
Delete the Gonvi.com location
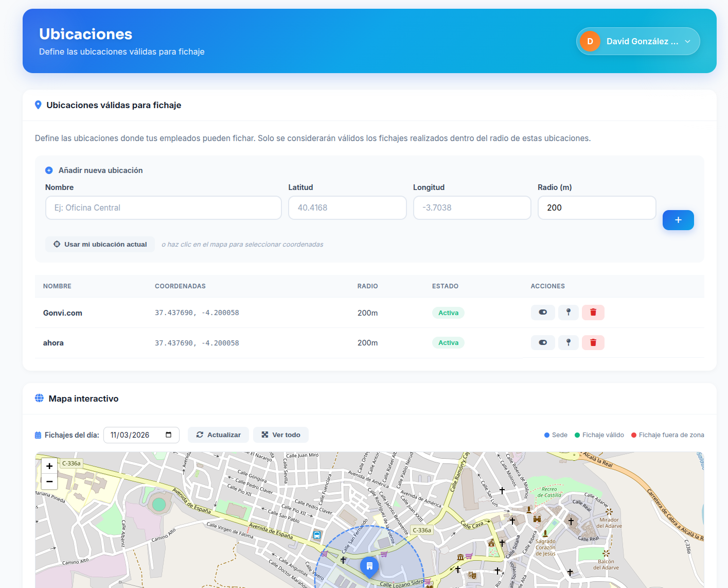(593, 313)
